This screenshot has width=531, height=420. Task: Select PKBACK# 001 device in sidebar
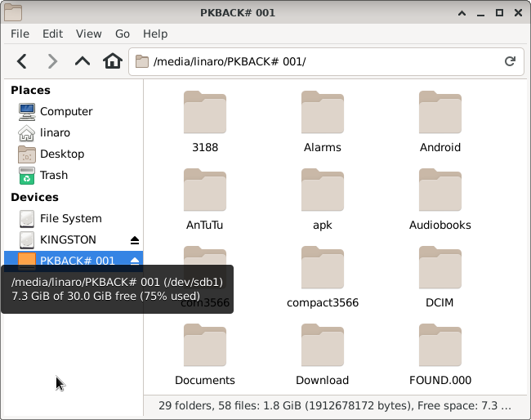pos(74,261)
